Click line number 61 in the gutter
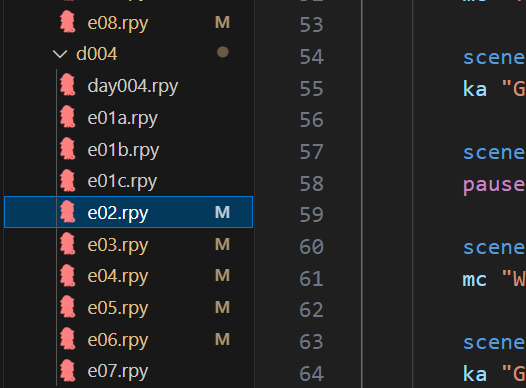 coord(312,278)
